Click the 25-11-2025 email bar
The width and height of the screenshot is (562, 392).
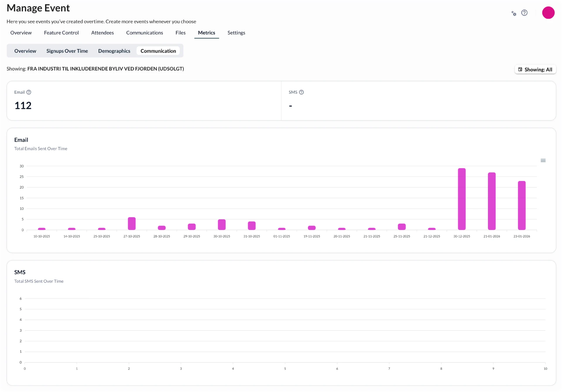[x=402, y=227]
